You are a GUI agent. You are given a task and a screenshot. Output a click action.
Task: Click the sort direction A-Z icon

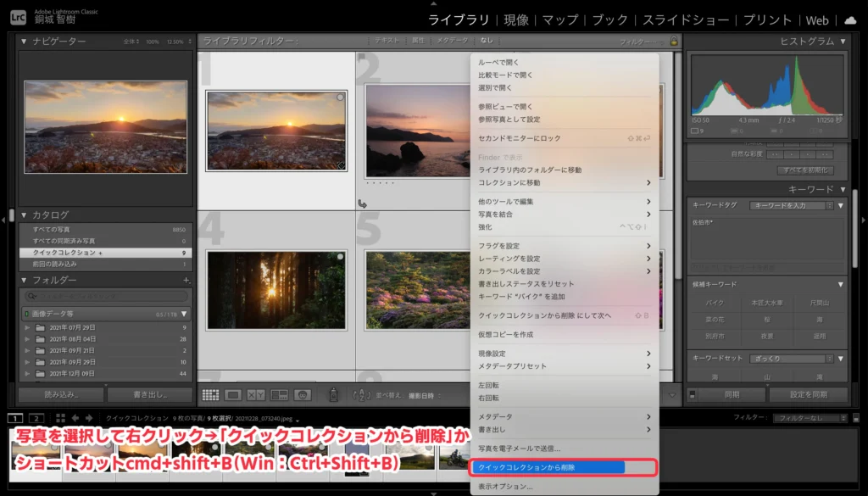point(362,394)
